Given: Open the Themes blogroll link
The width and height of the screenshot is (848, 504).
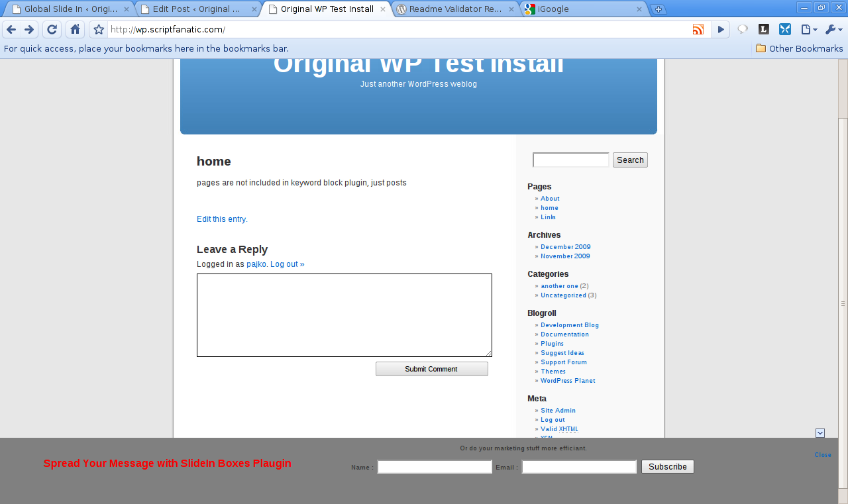Looking at the screenshot, I should pyautogui.click(x=553, y=372).
